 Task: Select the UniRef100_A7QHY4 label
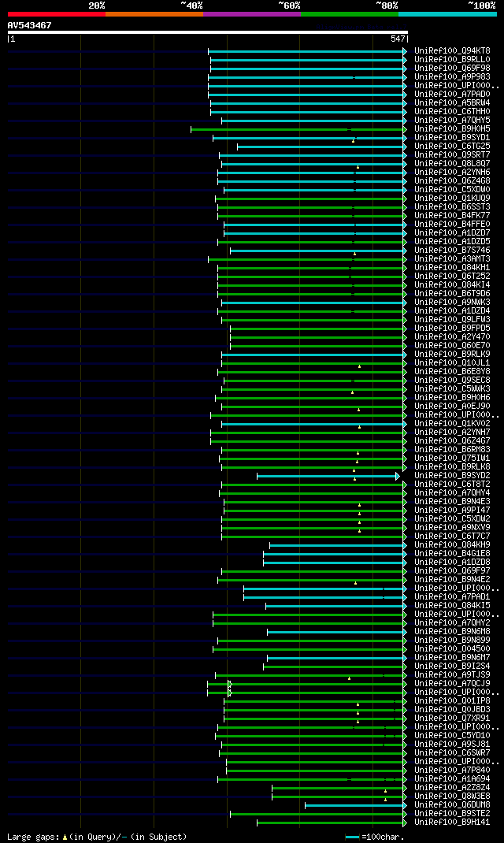point(452,493)
